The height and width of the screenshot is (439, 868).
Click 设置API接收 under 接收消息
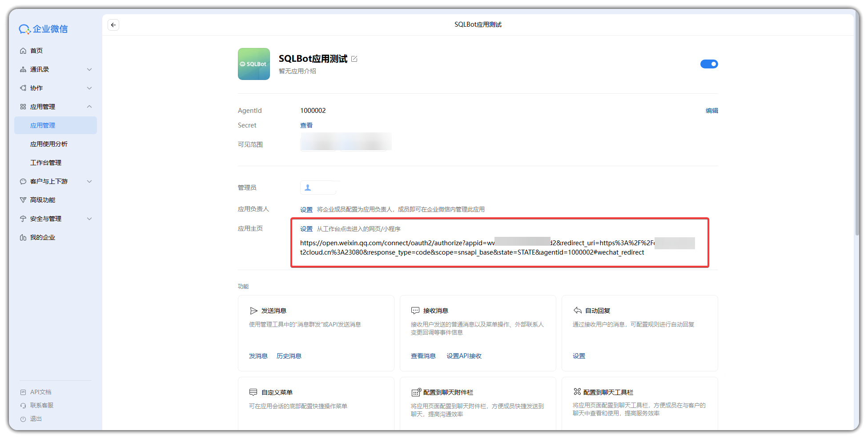pos(464,355)
